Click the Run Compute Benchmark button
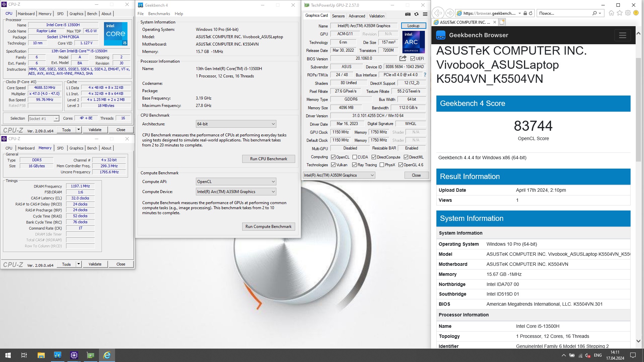The height and width of the screenshot is (362, 644). 269,227
